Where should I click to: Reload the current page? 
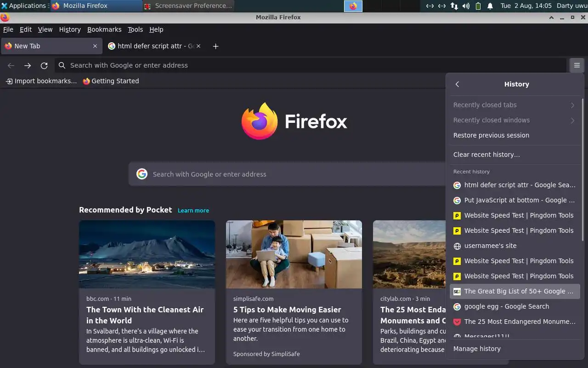coord(44,65)
